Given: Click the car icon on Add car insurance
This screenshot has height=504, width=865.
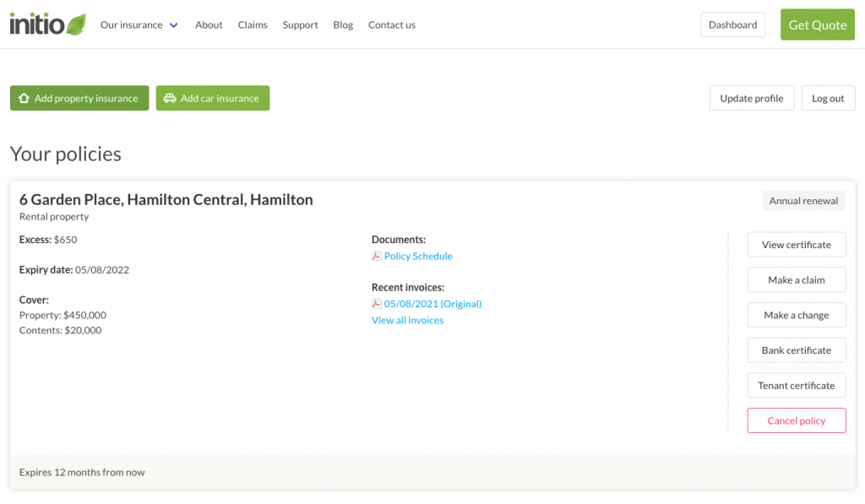Looking at the screenshot, I should point(170,98).
